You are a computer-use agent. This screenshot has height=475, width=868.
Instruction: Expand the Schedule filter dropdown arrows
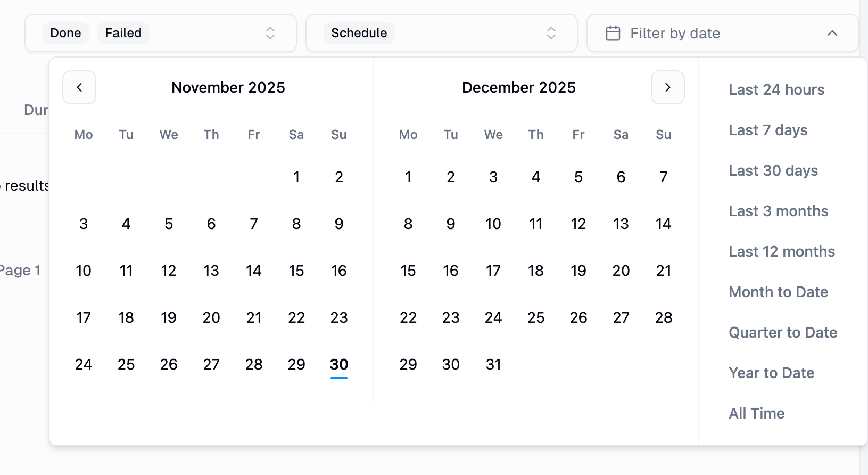[x=551, y=33]
